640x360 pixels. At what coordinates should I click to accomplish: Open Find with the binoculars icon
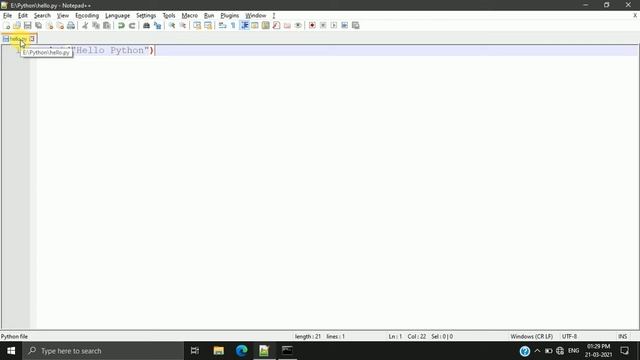tap(146, 25)
